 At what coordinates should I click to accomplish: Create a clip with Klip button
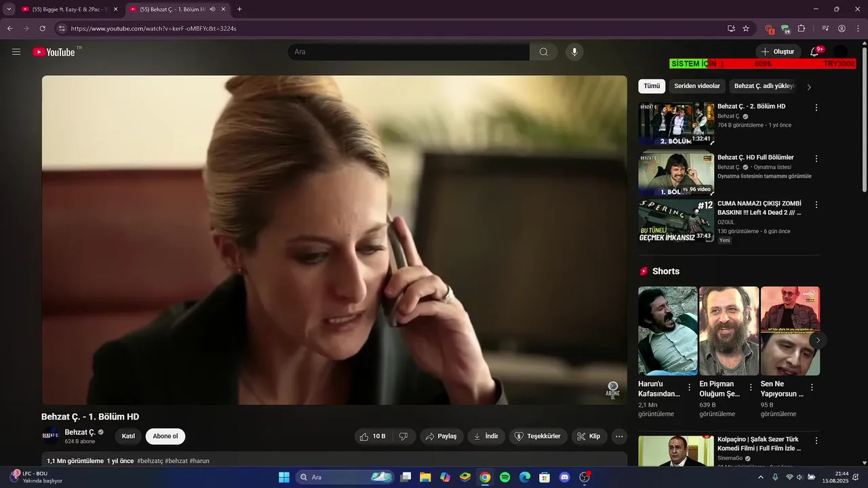(589, 436)
